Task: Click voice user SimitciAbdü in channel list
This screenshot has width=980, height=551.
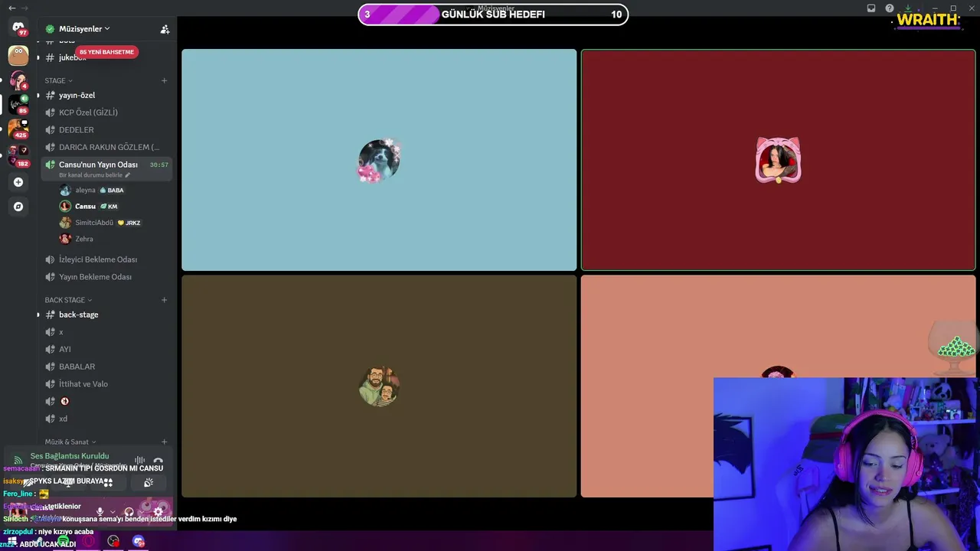Action: coord(113,223)
